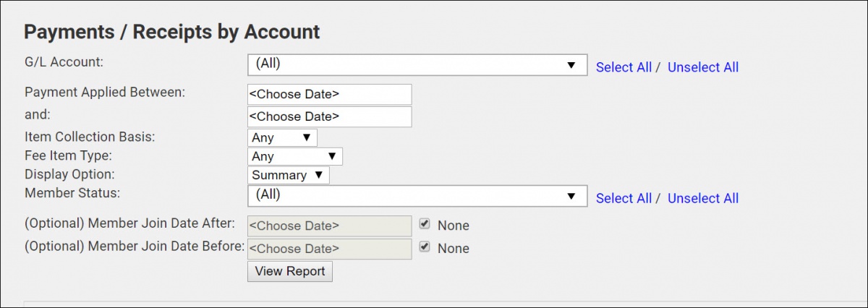Open the G/L Account dropdown
Image resolution: width=868 pixels, height=308 pixels.
[416, 64]
